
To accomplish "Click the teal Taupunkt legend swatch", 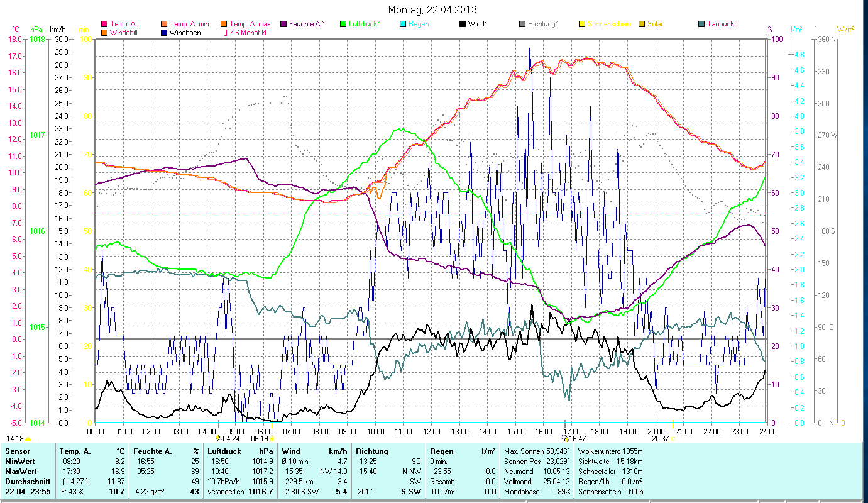I will point(701,24).
